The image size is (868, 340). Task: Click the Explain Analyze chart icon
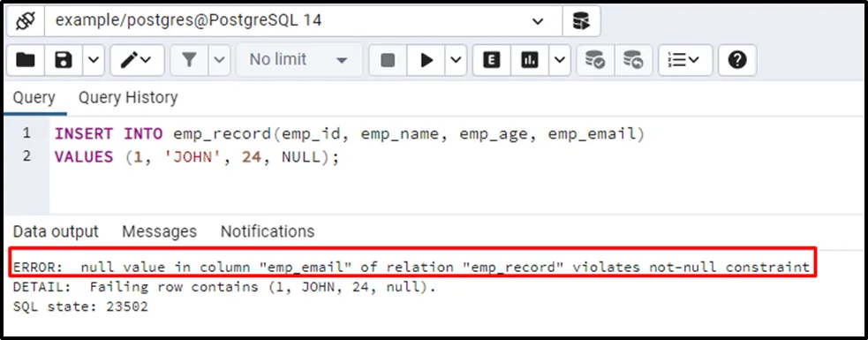530,60
